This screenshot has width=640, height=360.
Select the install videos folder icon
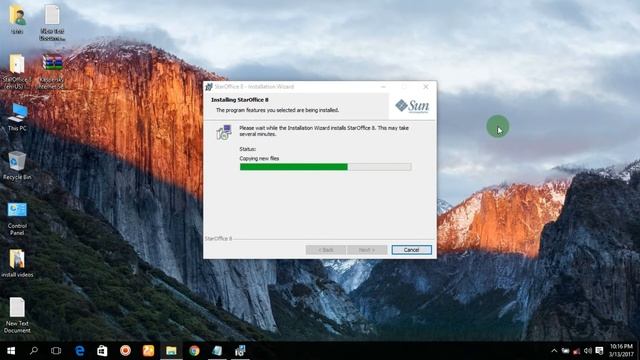coord(17,263)
